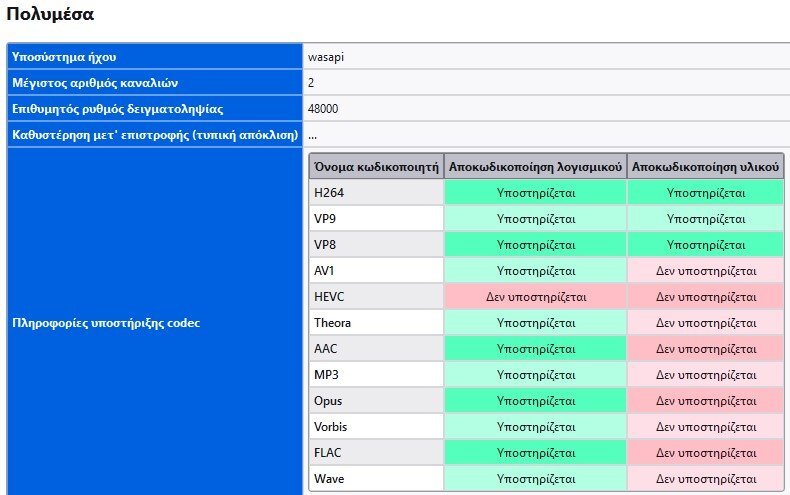Click H264 hardware decoding status cell
This screenshot has width=790, height=495.
[705, 193]
